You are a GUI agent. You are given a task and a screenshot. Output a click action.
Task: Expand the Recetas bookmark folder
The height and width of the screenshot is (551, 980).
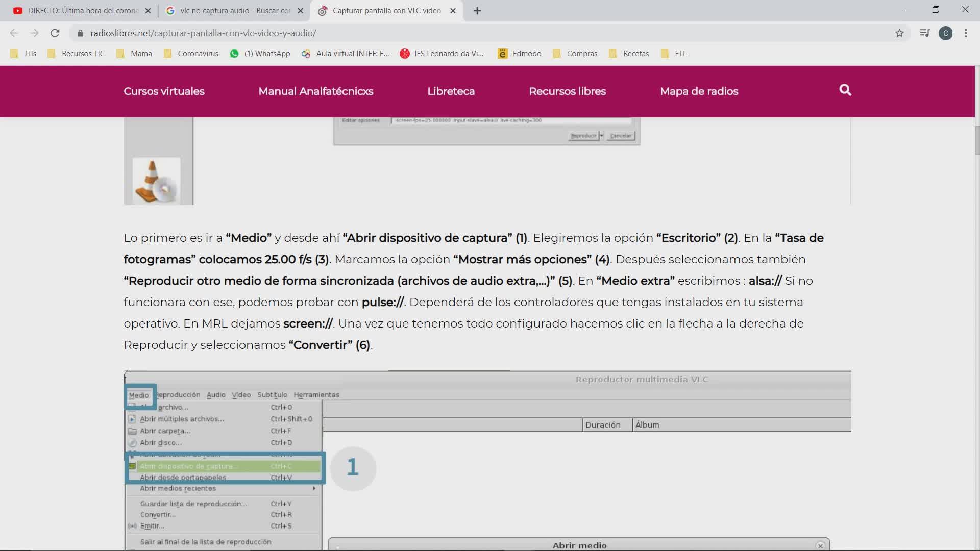(x=629, y=54)
